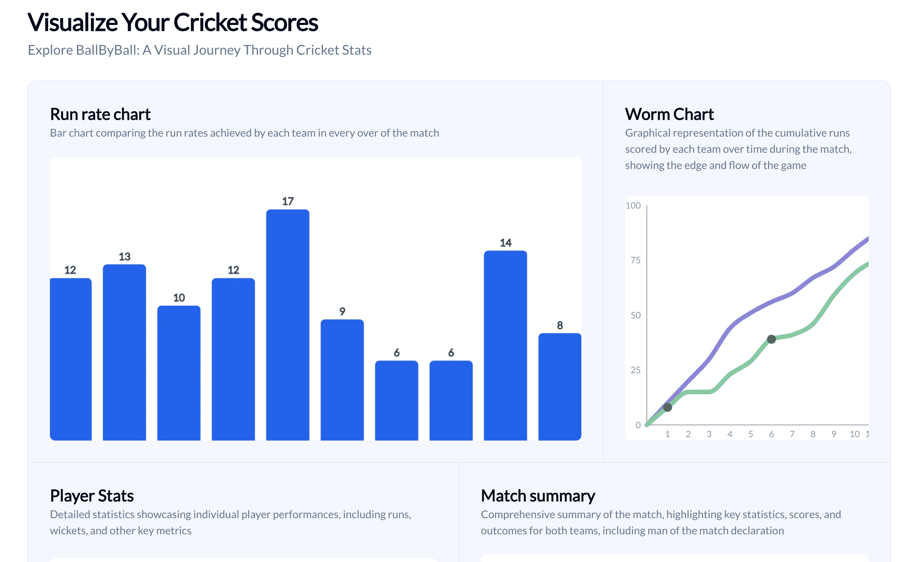
Task: Click the bar showing value 14
Action: [505, 345]
